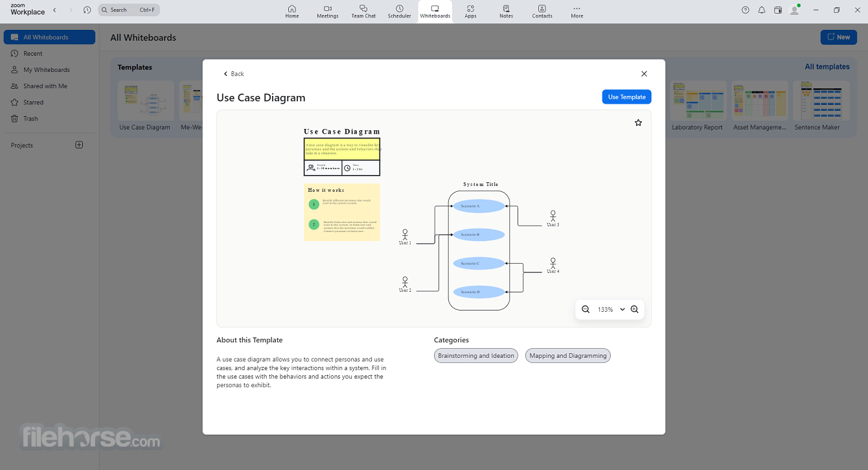Click the Templates heading
This screenshot has height=470, width=868.
coord(135,67)
